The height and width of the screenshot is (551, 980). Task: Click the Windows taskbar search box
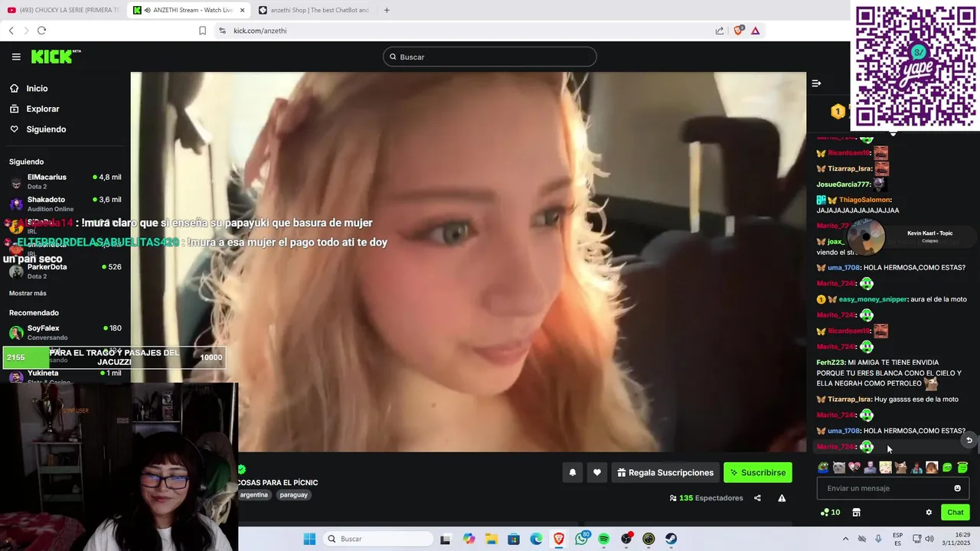click(377, 539)
